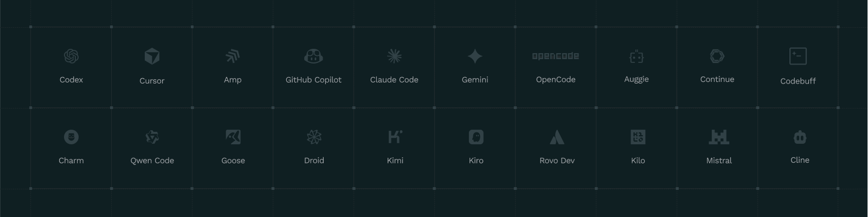Click the Cline robot icon
The image size is (868, 217).
pos(800,137)
